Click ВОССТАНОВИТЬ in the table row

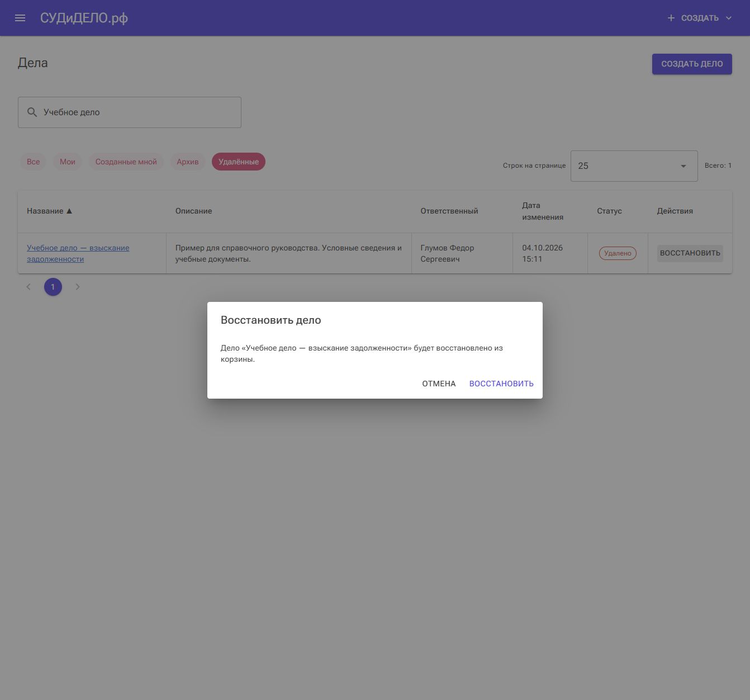tap(690, 253)
